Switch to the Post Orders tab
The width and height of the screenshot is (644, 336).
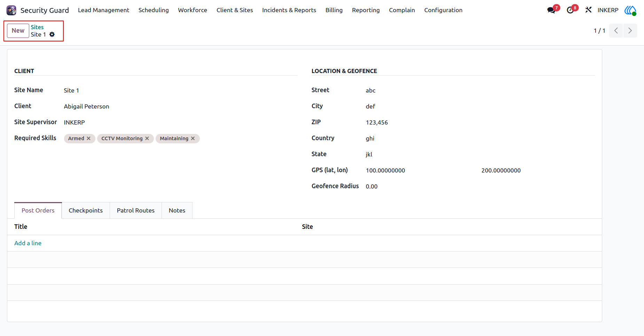tap(38, 210)
